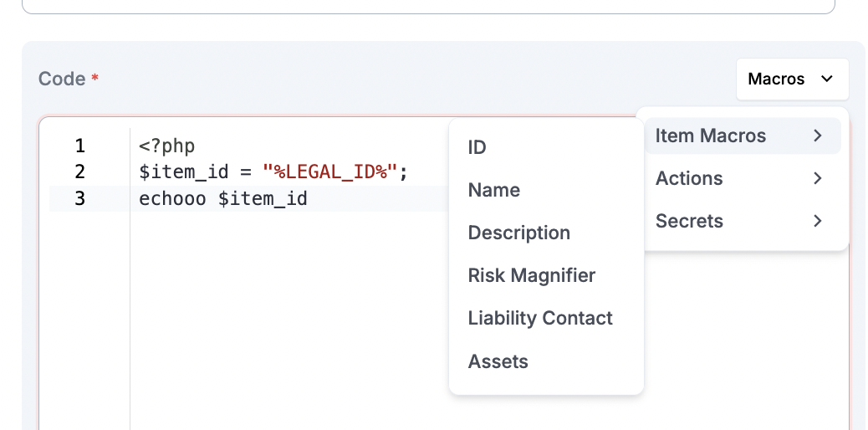Insert the Risk Magnifier macro
The image size is (868, 430).
coord(531,276)
